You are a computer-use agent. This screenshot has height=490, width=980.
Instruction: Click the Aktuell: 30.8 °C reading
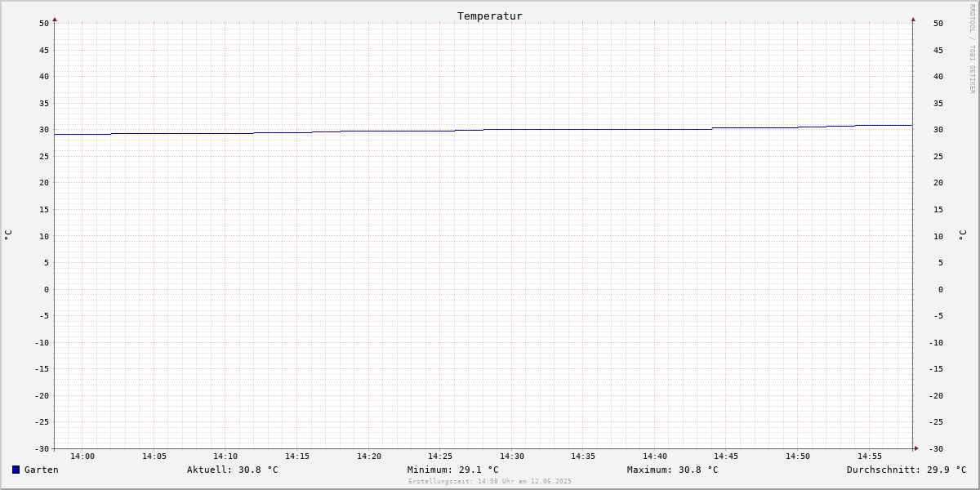[x=233, y=470]
